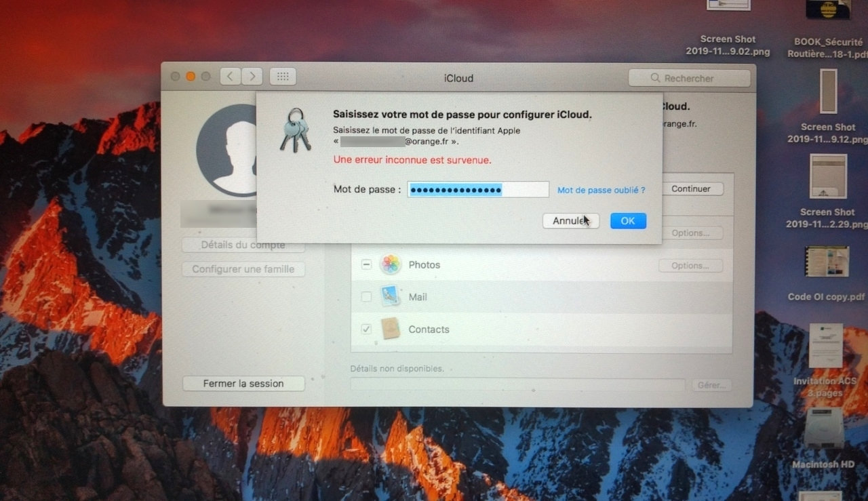Viewport: 868px width, 501px height.
Task: Select the BOOK_Sécurité Routière PDF desktop file
Action: (829, 30)
